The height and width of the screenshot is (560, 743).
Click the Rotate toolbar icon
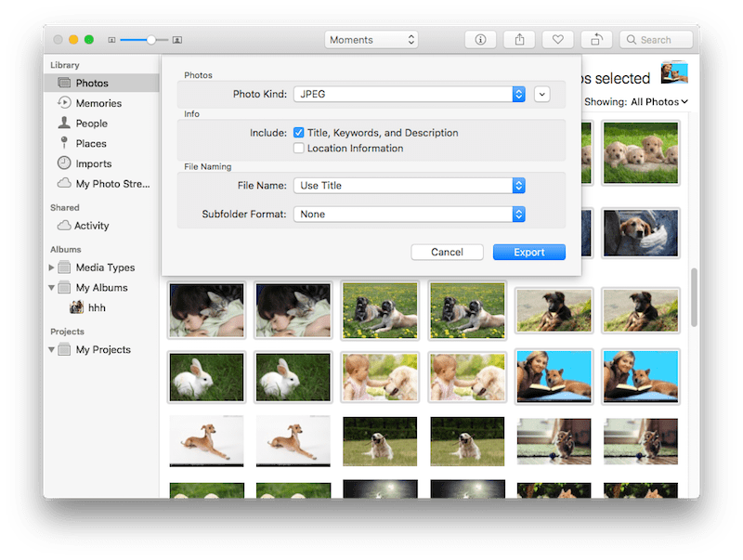(595, 40)
